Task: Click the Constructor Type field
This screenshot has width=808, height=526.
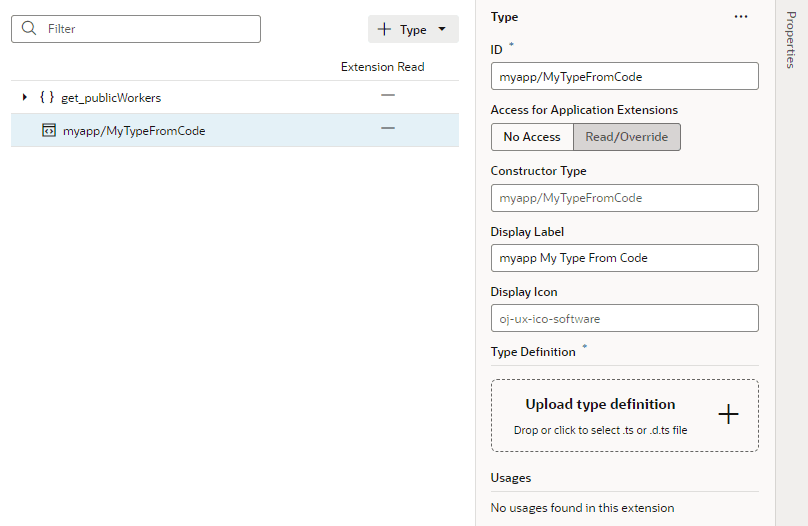Action: click(625, 198)
